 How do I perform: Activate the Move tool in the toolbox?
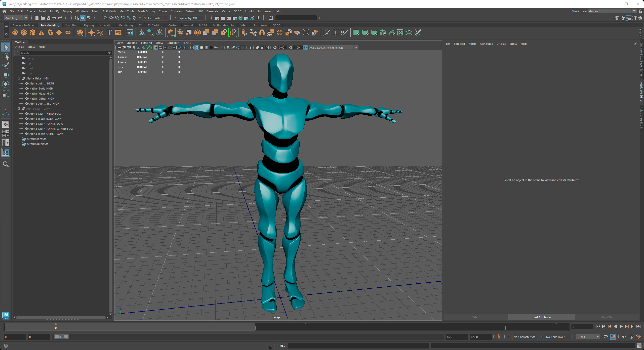coord(6,75)
